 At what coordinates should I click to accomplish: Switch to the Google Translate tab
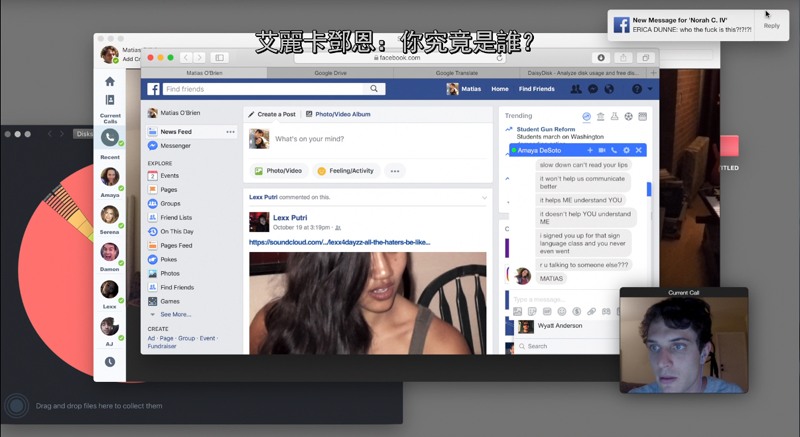coord(457,73)
